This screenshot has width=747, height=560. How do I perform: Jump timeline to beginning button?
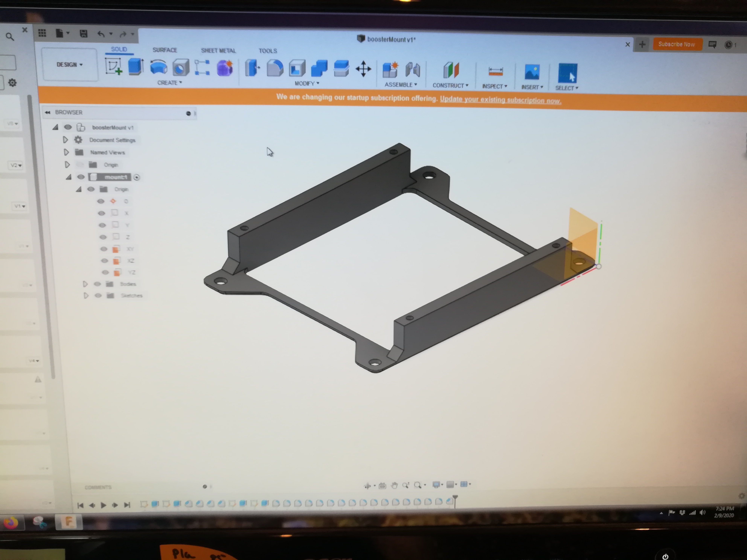coord(80,505)
